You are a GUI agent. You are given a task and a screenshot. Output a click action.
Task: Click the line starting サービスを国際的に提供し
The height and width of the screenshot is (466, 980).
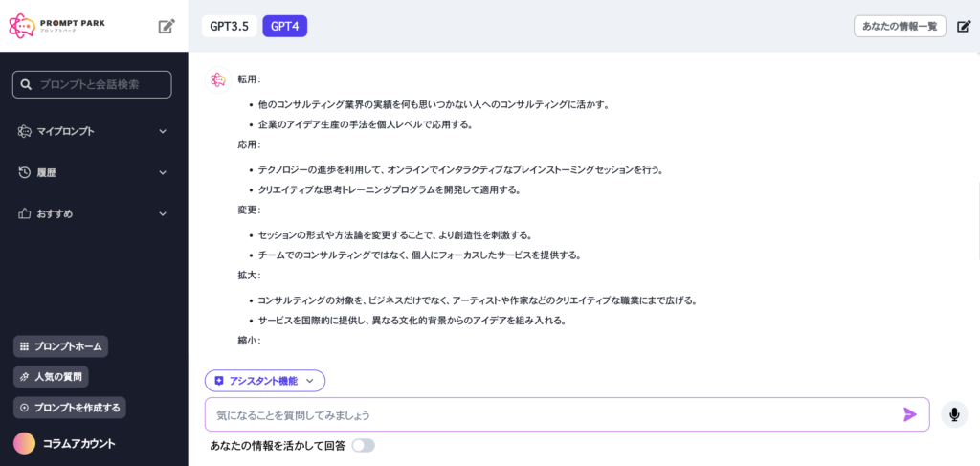tap(412, 322)
